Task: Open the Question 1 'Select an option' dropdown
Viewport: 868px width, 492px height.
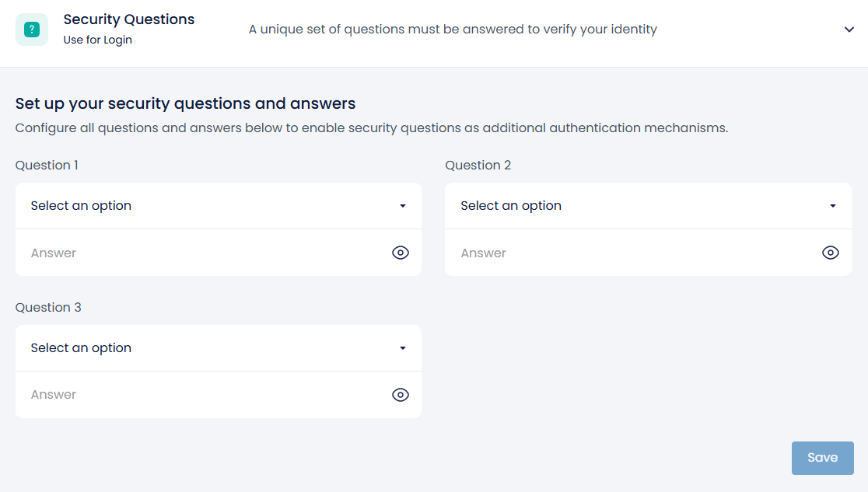Action: tap(210, 206)
